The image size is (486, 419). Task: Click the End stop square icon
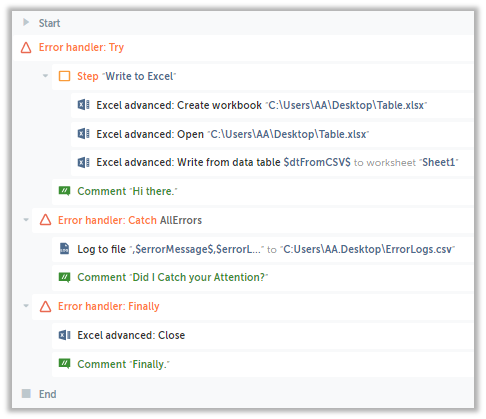26,393
